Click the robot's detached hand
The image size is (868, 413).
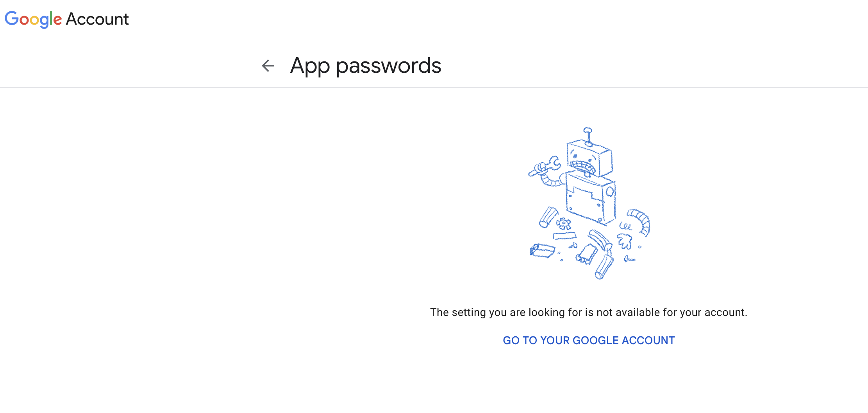pyautogui.click(x=624, y=241)
